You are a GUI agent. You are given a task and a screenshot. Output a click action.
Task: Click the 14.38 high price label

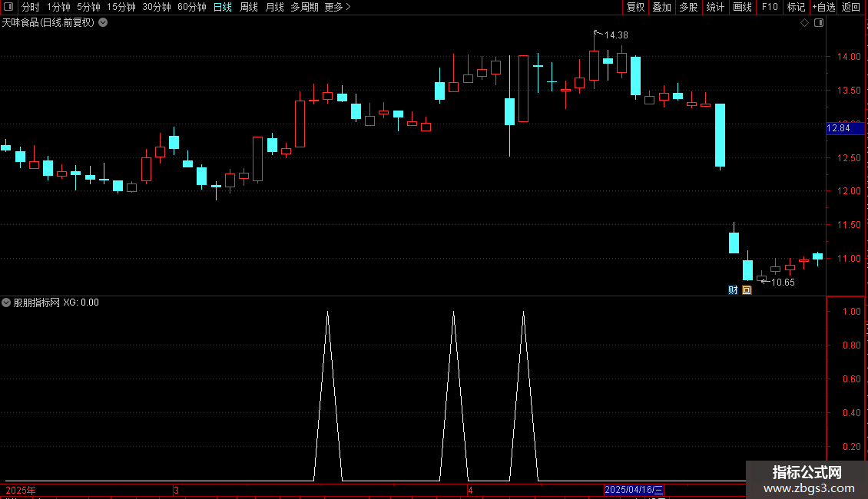(x=616, y=35)
